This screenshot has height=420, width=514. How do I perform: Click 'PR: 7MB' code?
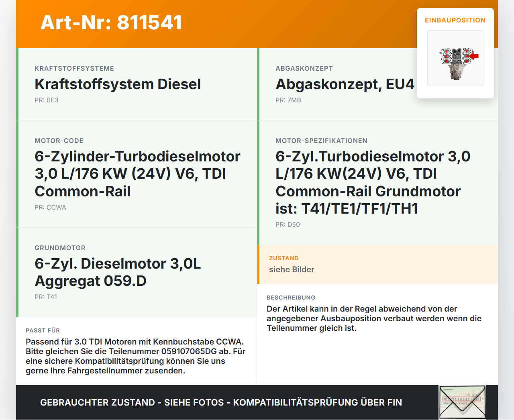[288, 100]
